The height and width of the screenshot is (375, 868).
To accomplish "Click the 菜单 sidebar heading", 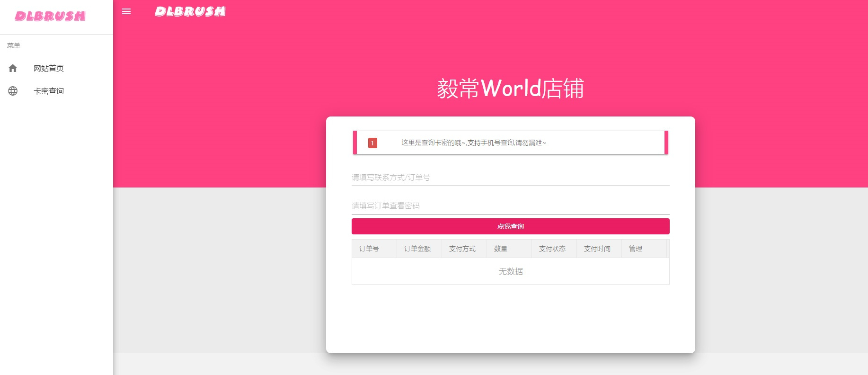I will point(14,45).
